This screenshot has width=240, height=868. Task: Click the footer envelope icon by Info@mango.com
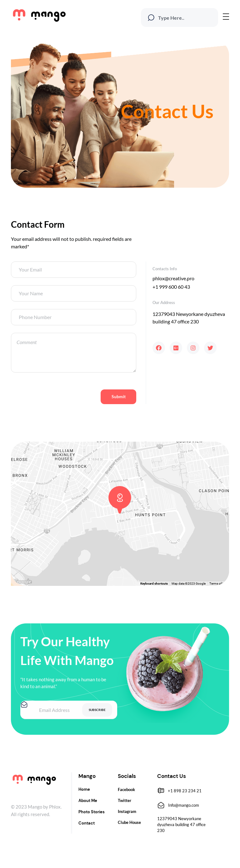(x=161, y=805)
